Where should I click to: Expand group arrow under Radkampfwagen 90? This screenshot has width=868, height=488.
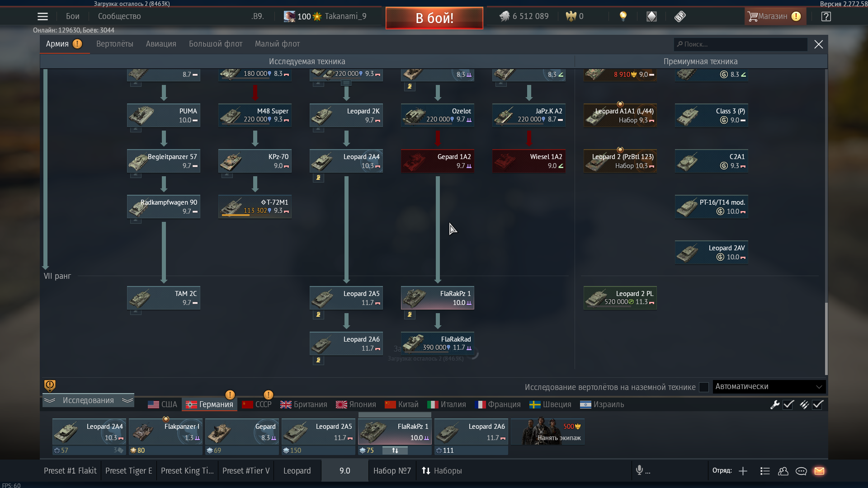(x=136, y=221)
